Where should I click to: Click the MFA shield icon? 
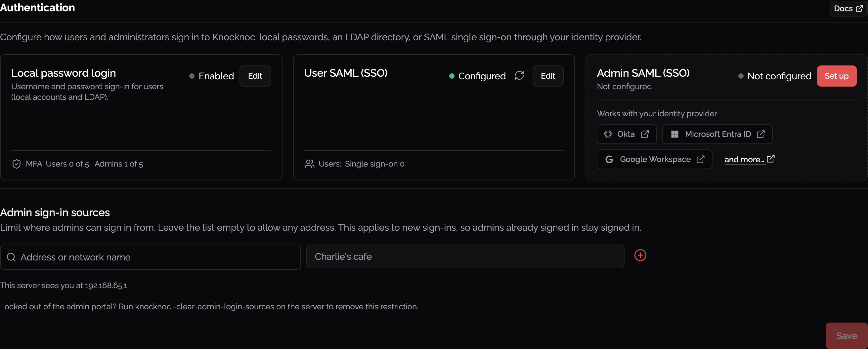[x=16, y=164]
